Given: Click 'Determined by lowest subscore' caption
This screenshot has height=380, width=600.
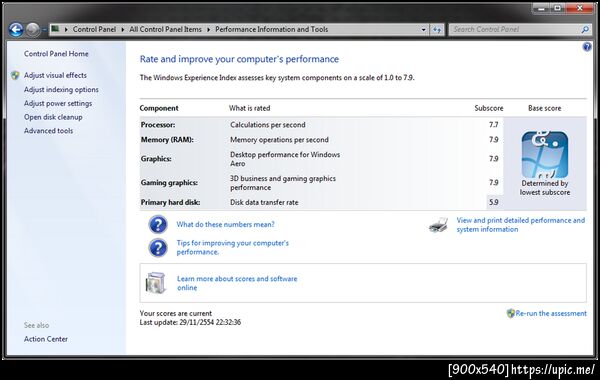Looking at the screenshot, I should [x=545, y=188].
